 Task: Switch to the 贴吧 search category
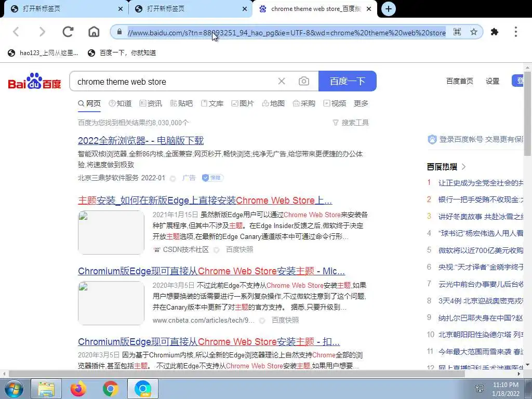pyautogui.click(x=181, y=103)
